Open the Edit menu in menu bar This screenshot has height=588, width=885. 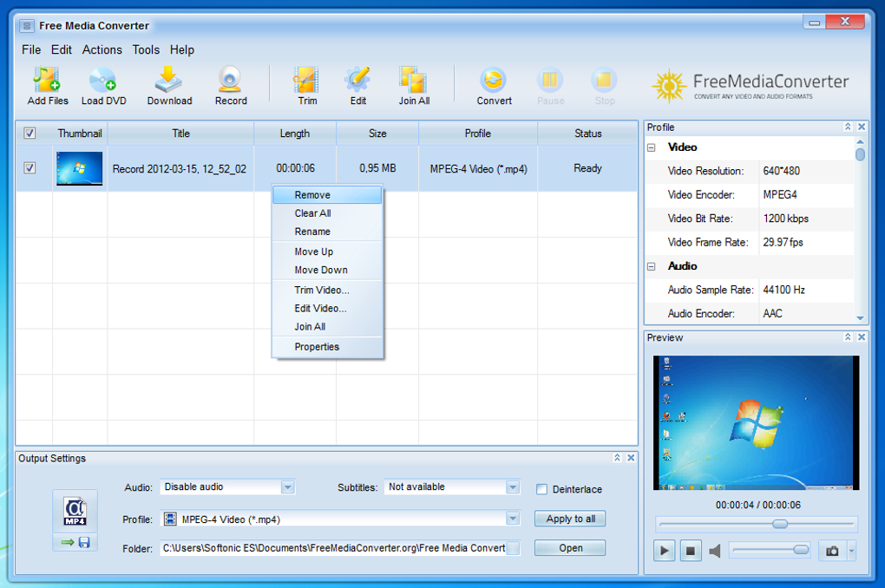pyautogui.click(x=62, y=49)
